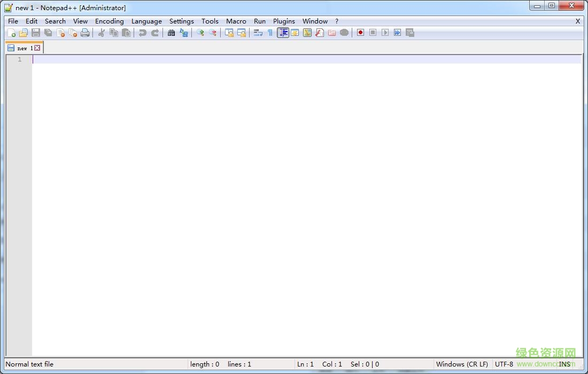Click the New file toolbar icon
Image resolution: width=588 pixels, height=374 pixels.
[11, 33]
